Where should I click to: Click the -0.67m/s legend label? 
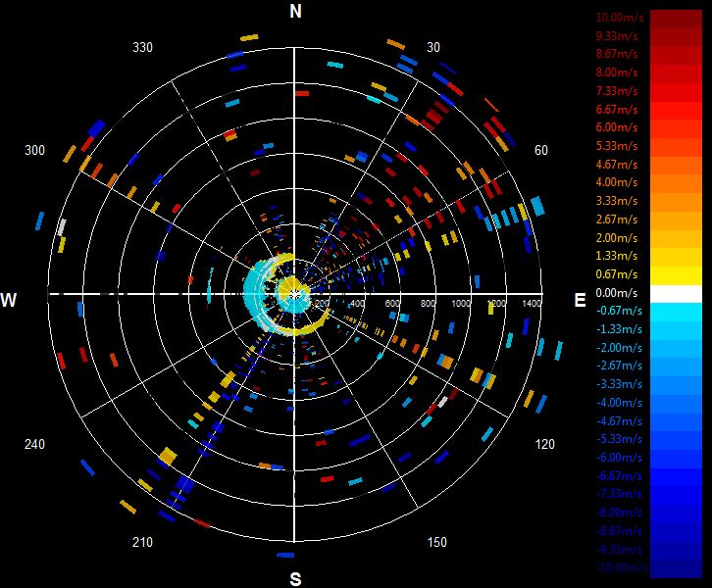[x=619, y=311]
